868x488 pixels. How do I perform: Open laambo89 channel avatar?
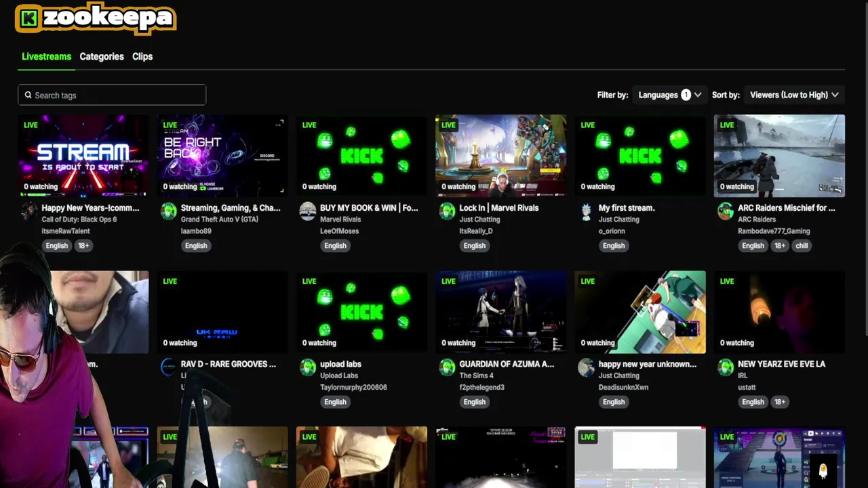click(x=168, y=211)
